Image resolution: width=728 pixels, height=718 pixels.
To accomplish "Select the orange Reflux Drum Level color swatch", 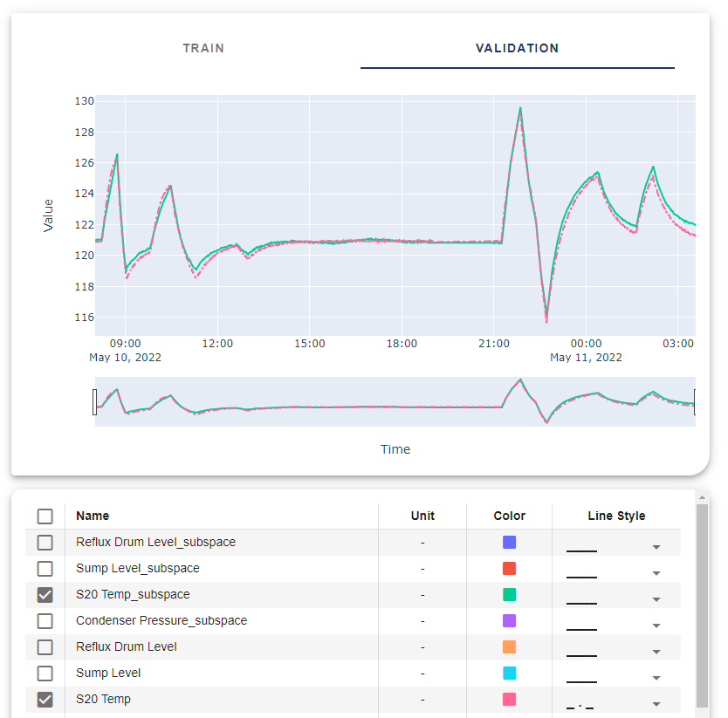I will coord(509,646).
